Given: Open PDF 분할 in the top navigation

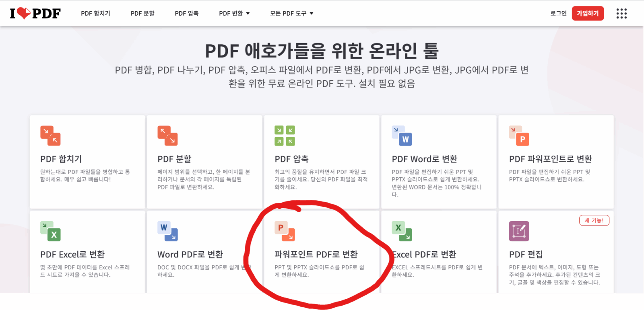Looking at the screenshot, I should point(142,13).
